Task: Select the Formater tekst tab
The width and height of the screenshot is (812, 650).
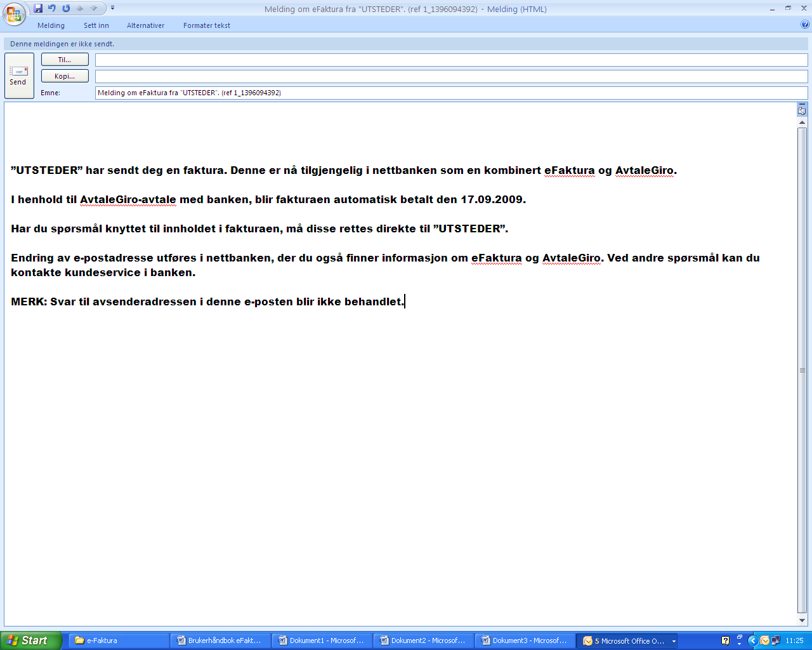Action: (x=207, y=25)
